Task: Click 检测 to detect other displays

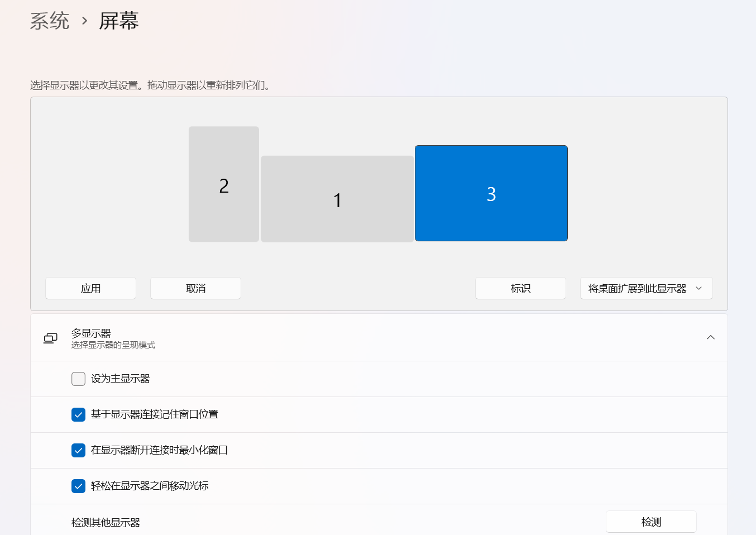Action: [651, 521]
